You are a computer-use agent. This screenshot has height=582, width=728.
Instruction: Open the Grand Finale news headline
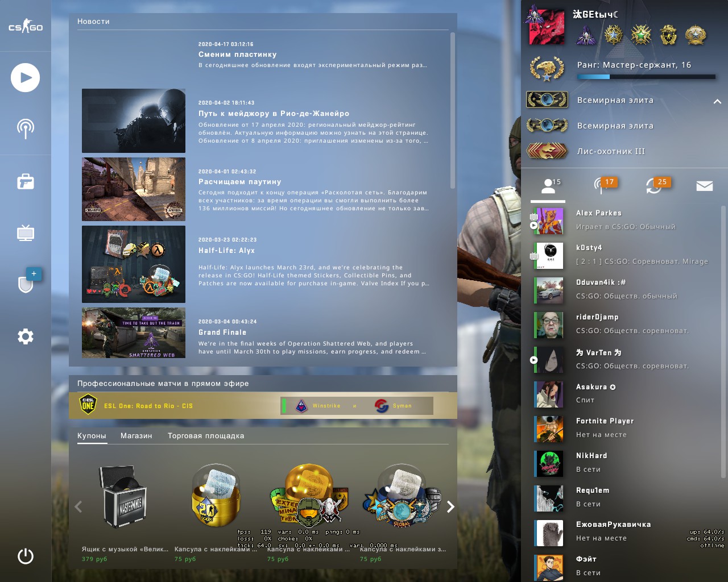222,332
